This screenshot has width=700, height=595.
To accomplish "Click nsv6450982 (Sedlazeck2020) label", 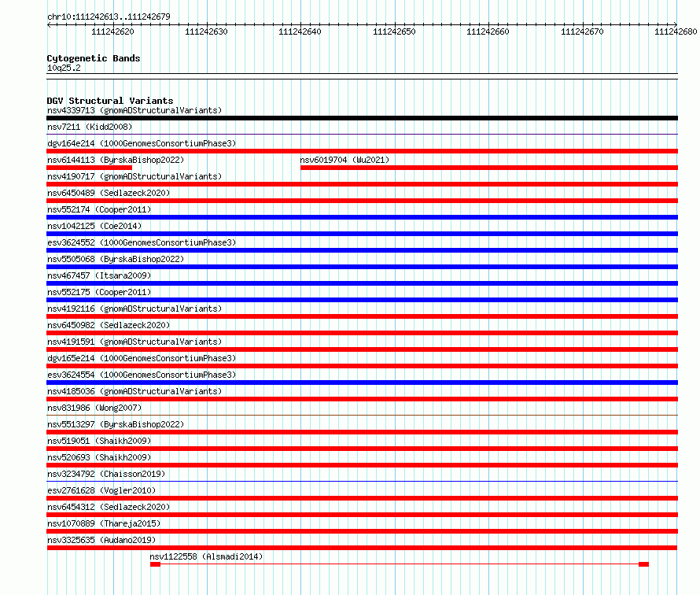I will 109,325.
